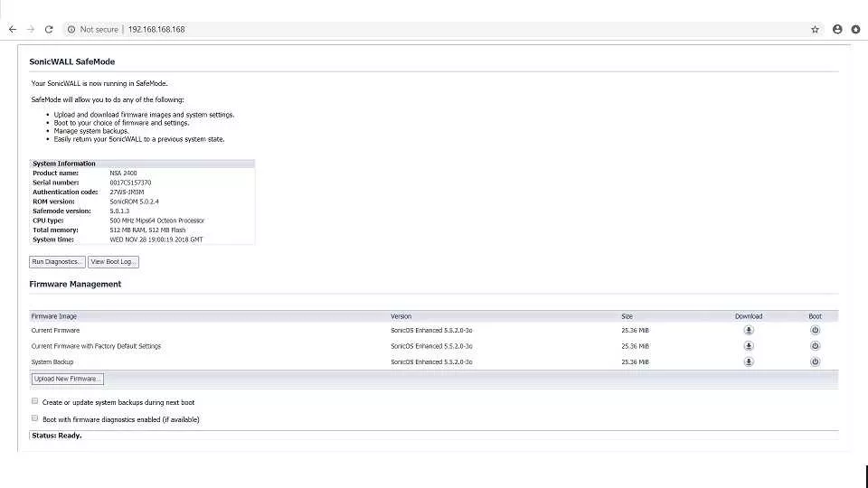Go back using the browser back arrow
868x488 pixels.
point(13,29)
